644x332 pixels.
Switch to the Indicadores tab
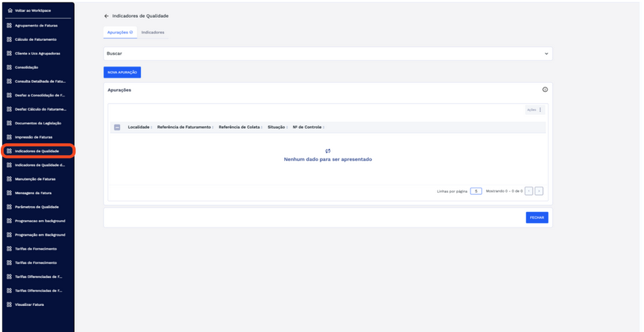tap(153, 33)
